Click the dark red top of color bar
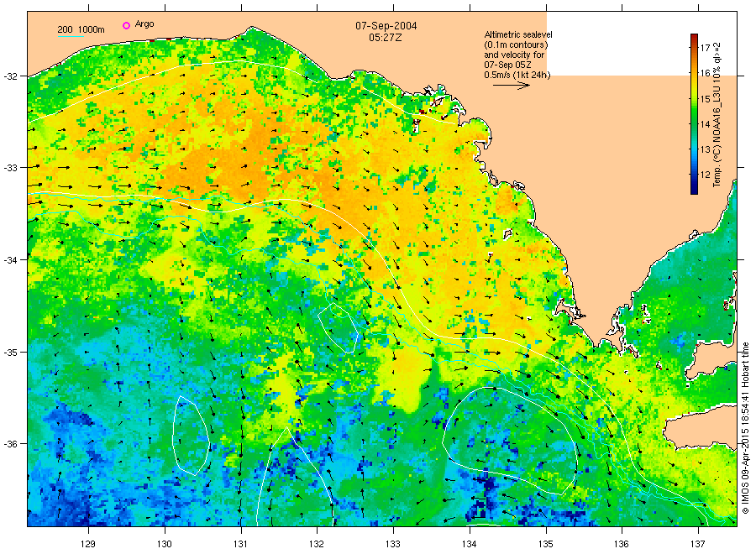 coord(695,37)
